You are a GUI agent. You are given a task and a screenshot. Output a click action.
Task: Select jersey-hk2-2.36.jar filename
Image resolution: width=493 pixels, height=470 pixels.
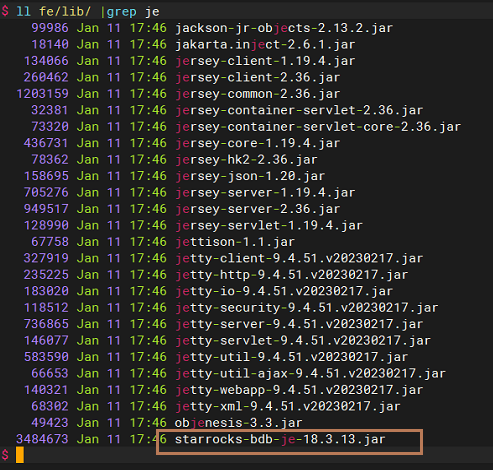[x=246, y=160]
